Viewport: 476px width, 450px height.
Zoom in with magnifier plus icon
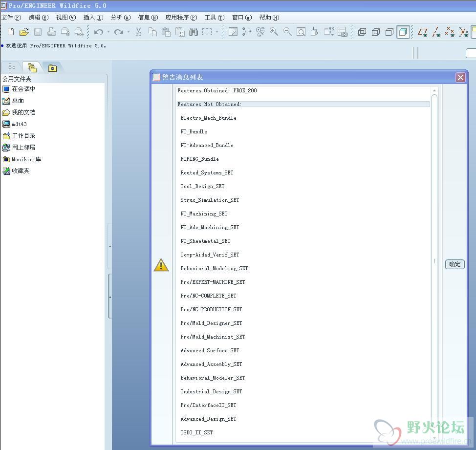[x=274, y=32]
